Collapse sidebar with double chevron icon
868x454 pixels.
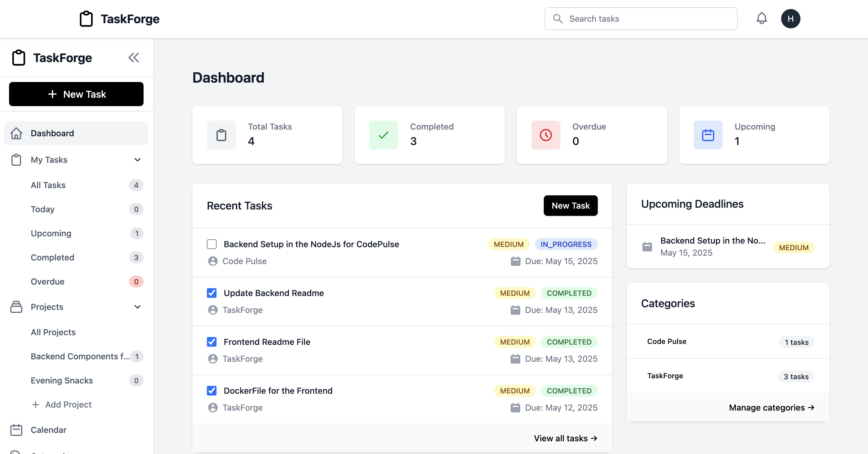[133, 58]
